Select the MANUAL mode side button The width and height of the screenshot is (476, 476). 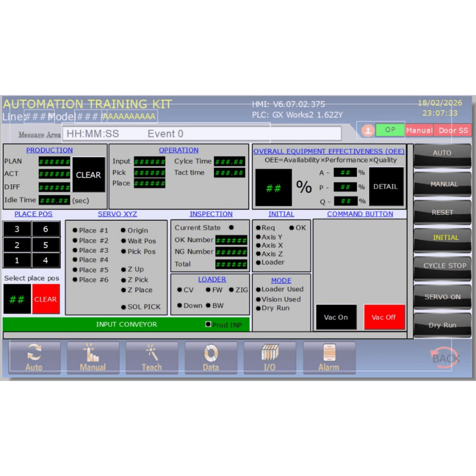pos(442,184)
